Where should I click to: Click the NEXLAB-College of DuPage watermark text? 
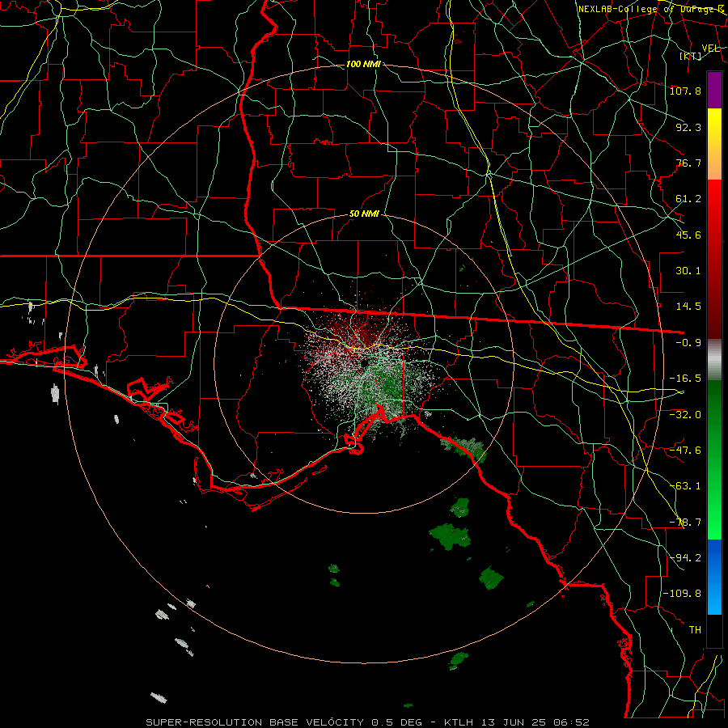point(651,9)
